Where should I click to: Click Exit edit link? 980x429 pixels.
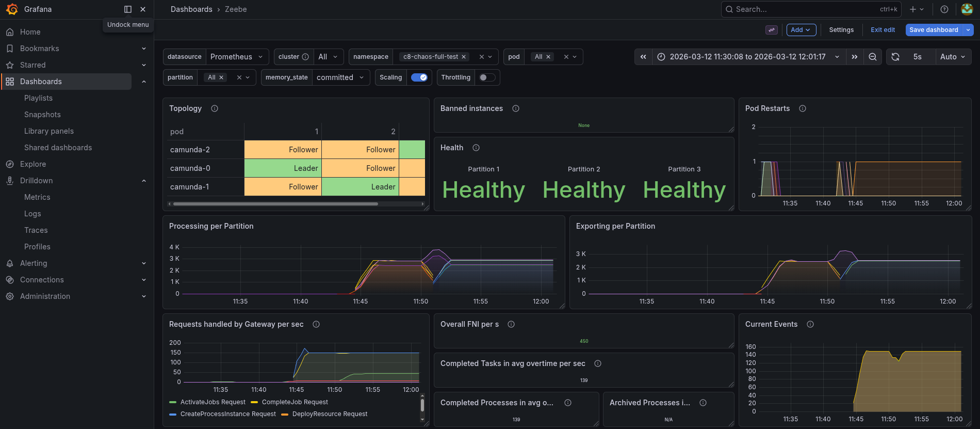tap(883, 30)
